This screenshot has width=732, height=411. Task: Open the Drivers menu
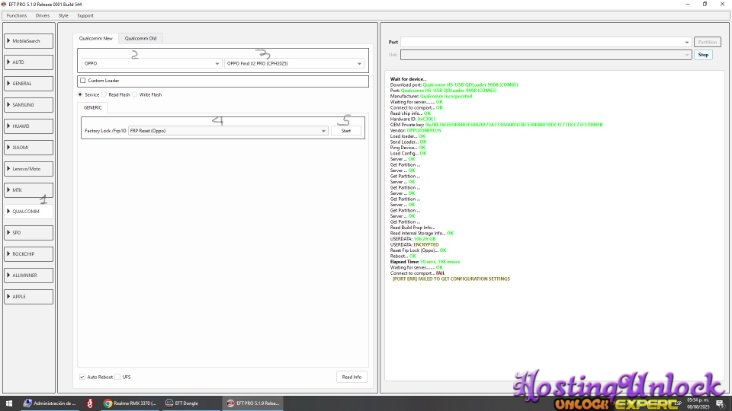(42, 16)
